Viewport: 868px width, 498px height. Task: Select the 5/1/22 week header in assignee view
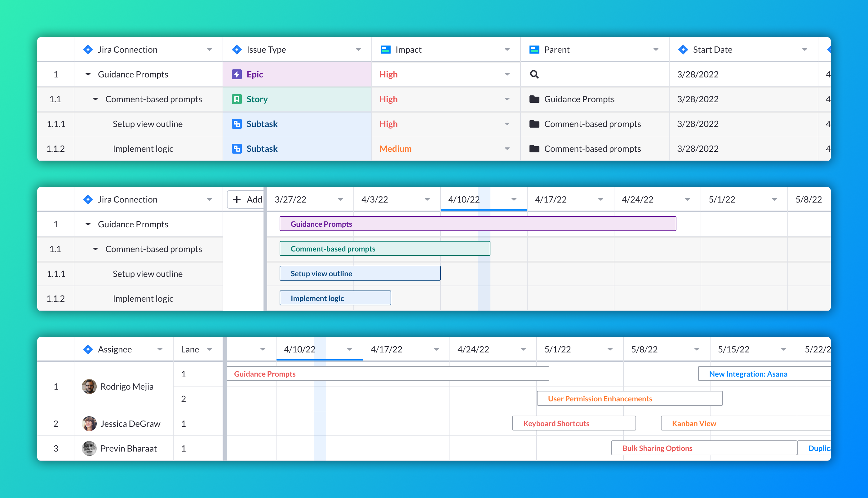(557, 349)
